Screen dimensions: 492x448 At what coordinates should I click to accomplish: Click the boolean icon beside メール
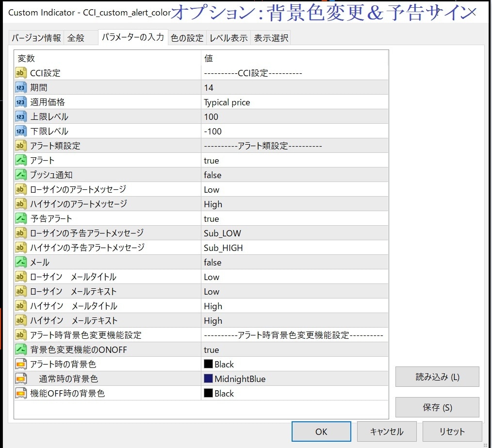pyautogui.click(x=21, y=262)
